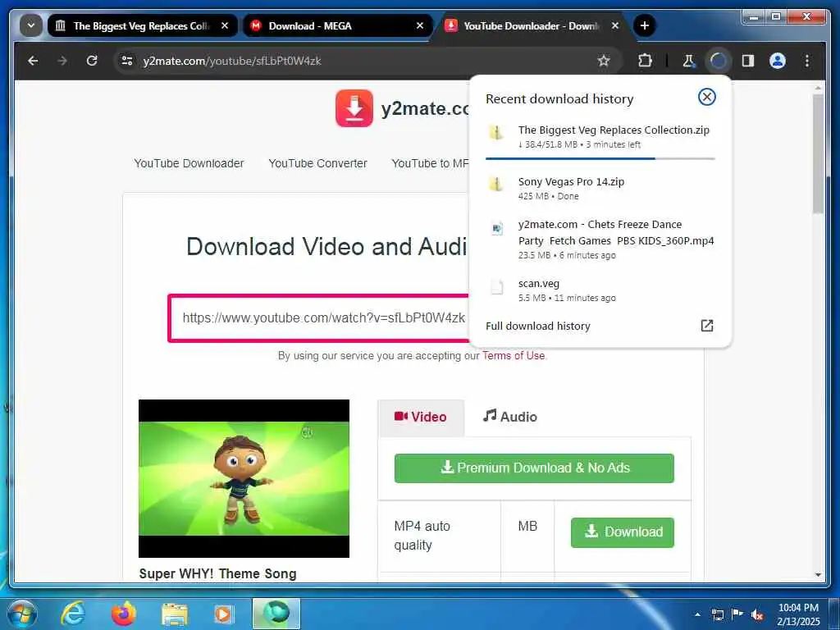Reload the y2mate page
Screen dimensions: 840x630
[92, 61]
